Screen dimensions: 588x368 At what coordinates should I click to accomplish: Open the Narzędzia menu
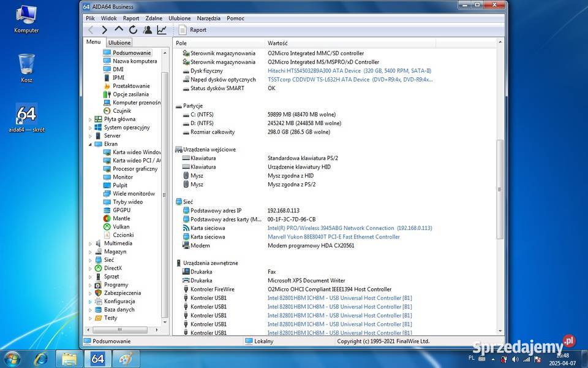(x=208, y=18)
